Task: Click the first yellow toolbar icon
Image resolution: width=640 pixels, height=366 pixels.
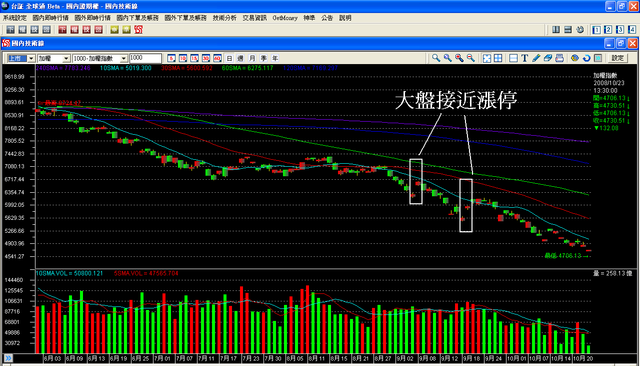Action: pyautogui.click(x=115, y=30)
